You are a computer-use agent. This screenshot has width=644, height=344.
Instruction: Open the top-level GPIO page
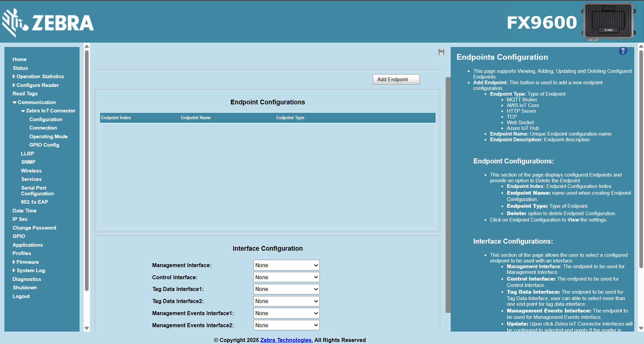pos(19,236)
